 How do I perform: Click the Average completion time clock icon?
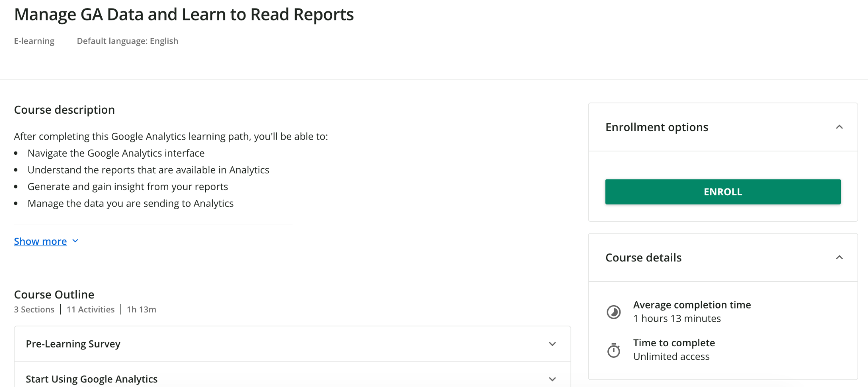[614, 312]
